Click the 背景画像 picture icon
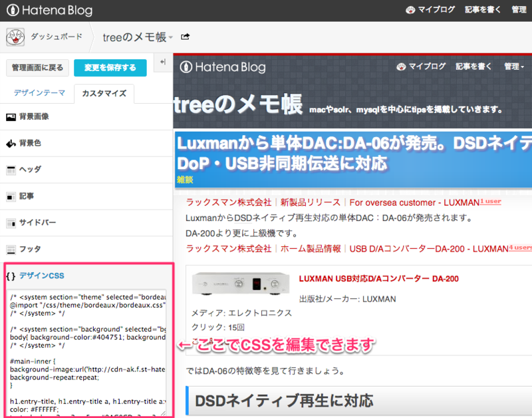Viewport: 532px width, 418px height. [x=11, y=117]
